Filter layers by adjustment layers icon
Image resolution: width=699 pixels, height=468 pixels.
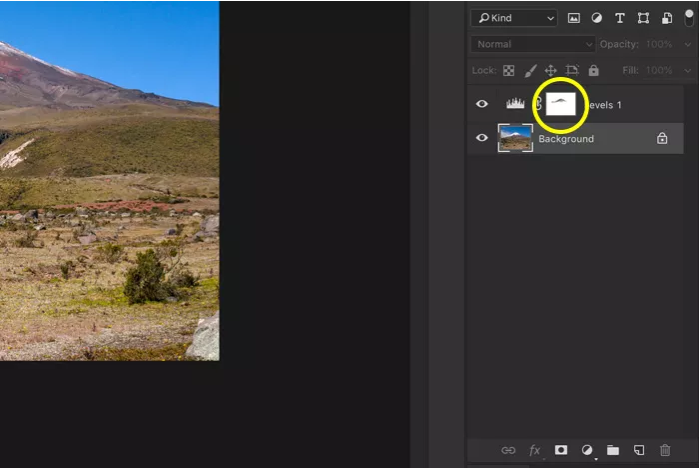[x=597, y=18]
